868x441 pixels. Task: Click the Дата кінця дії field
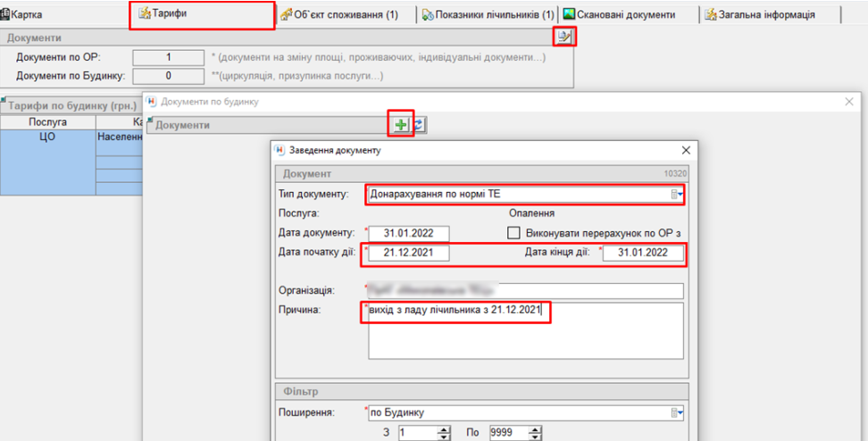pos(643,253)
